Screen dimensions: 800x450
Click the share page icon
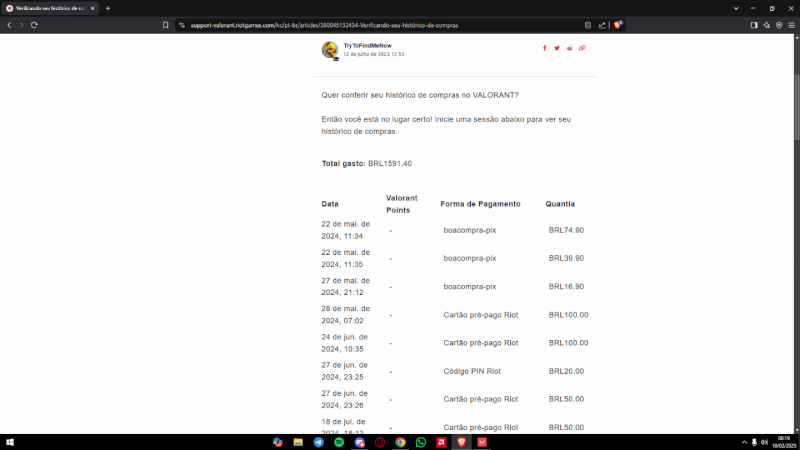[x=602, y=25]
